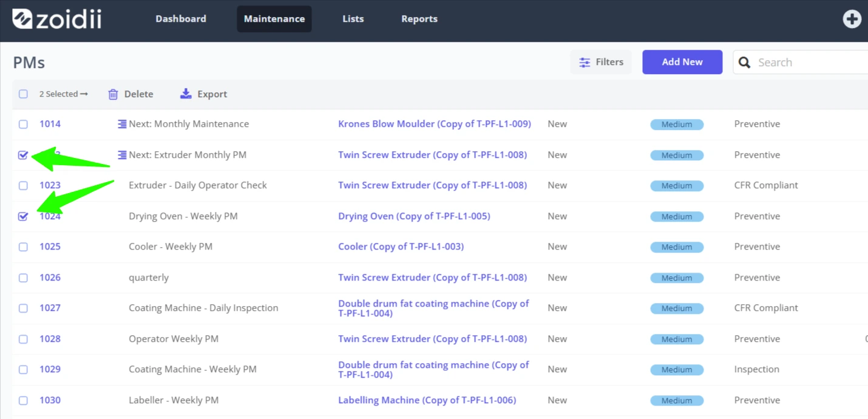Click the search magnifier icon
The image size is (868, 419).
click(745, 62)
